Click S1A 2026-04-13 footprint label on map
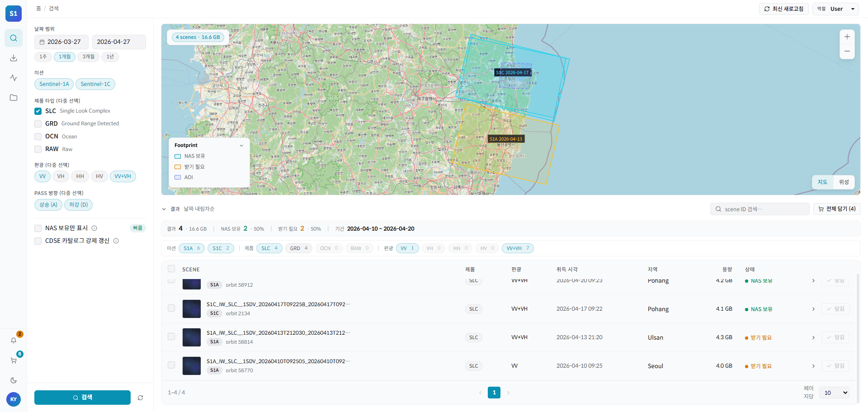The image size is (868, 412). (506, 139)
